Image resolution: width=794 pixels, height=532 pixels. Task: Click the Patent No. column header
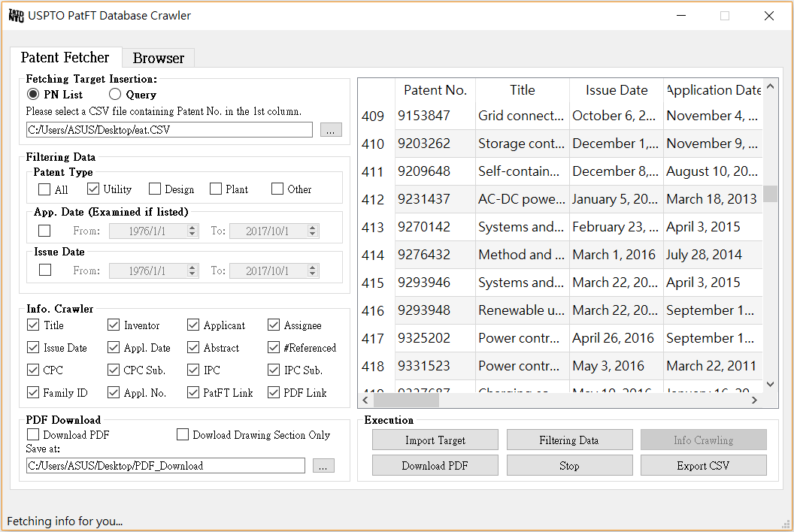click(x=435, y=90)
